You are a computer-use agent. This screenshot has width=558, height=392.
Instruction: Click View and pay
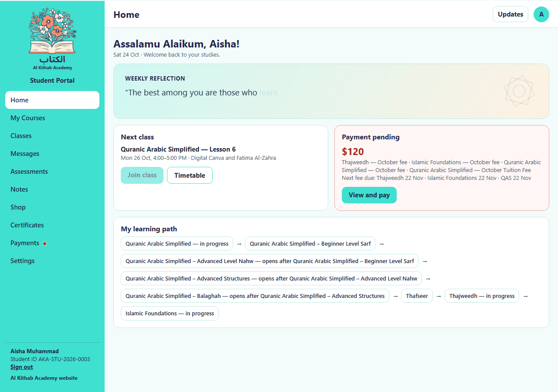coord(369,195)
